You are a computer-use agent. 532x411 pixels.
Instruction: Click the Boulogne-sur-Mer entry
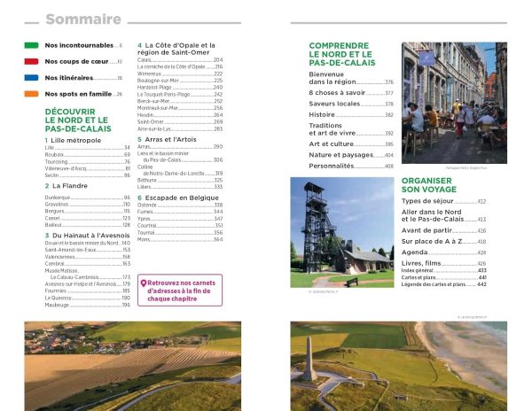click(180, 81)
